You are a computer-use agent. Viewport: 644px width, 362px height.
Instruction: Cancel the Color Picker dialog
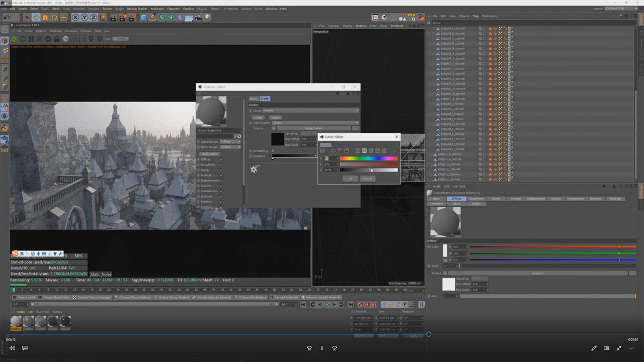[367, 178]
